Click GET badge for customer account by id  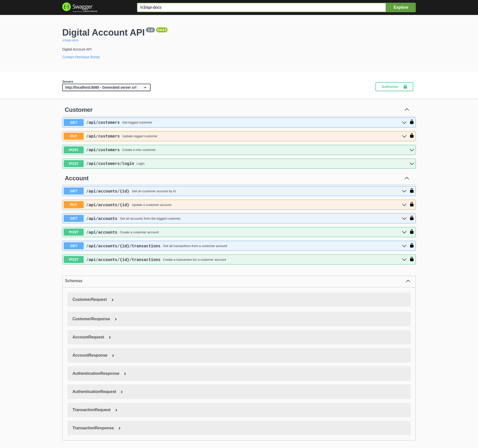(74, 191)
